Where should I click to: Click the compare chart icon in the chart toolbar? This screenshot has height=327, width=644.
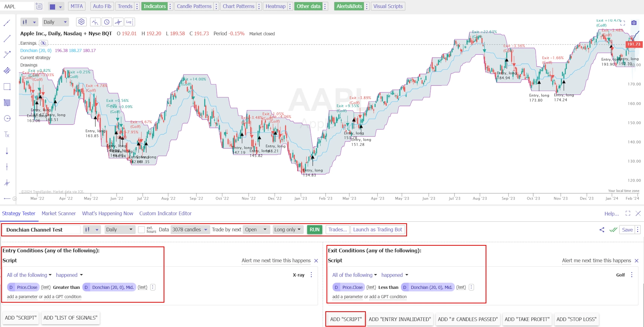(x=95, y=22)
